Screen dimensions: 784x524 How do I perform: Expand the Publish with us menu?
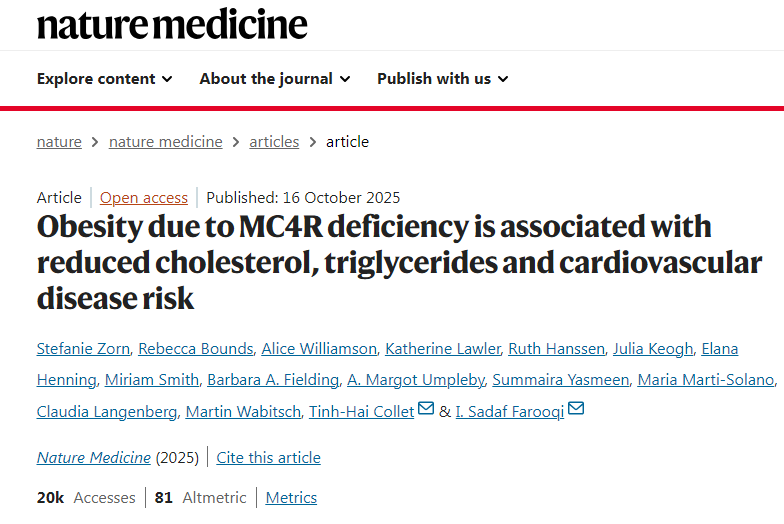tap(442, 79)
